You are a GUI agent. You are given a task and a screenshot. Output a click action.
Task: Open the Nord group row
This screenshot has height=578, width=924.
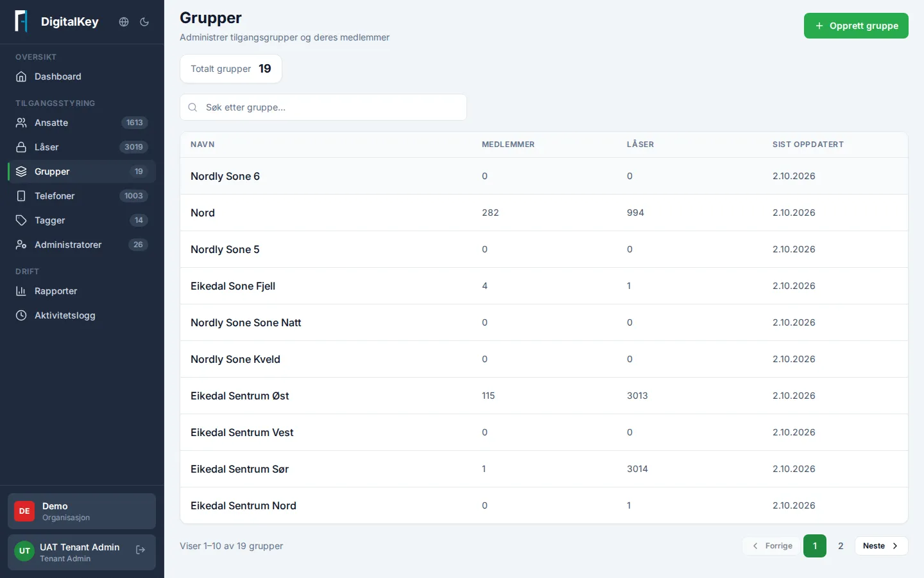pos(544,213)
